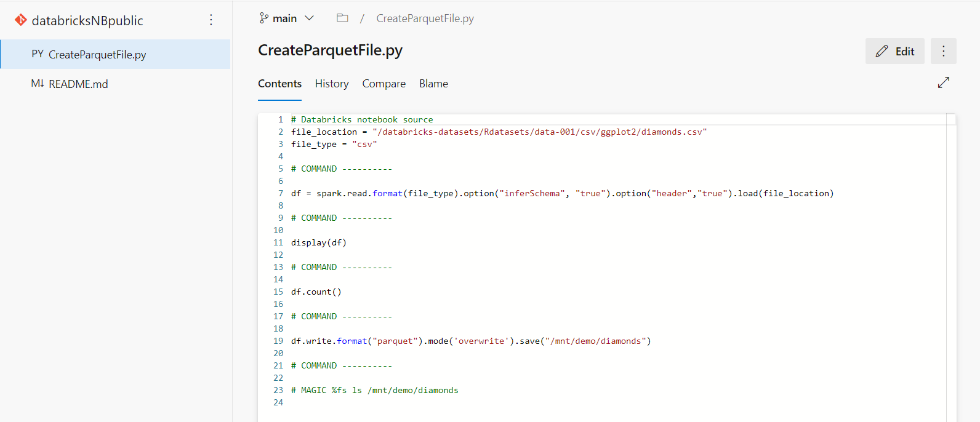Click CreateParquetFile.py in the breadcrumb path
The image size is (980, 422).
(x=425, y=18)
